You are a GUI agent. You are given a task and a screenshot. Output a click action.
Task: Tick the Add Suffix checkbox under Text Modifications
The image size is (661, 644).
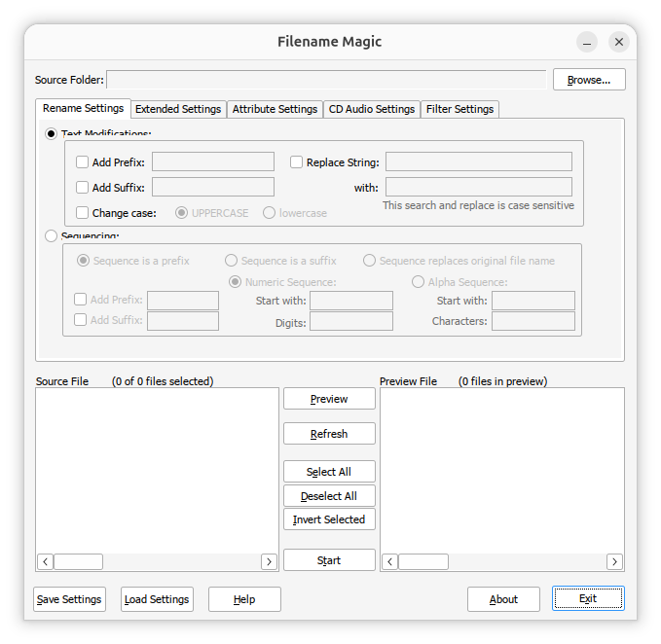coord(83,188)
